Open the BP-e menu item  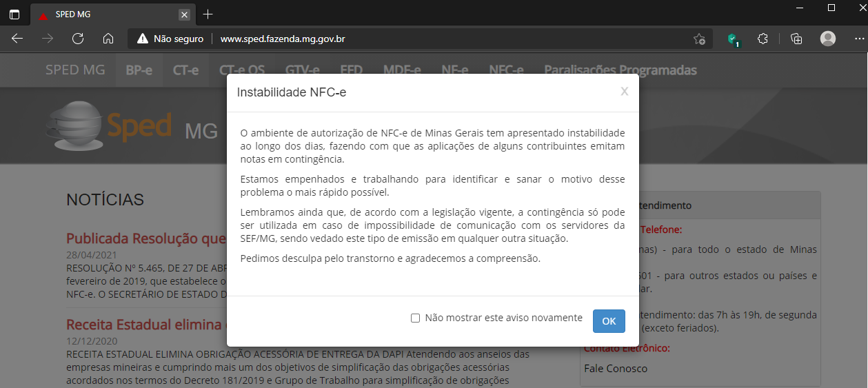139,70
